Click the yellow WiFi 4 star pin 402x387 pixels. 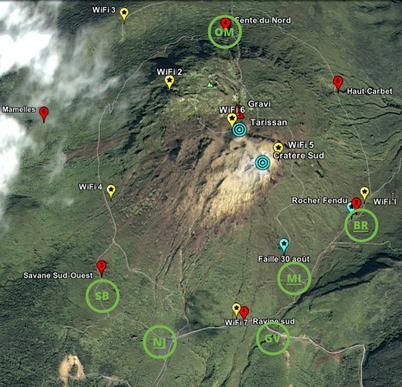pos(111,191)
